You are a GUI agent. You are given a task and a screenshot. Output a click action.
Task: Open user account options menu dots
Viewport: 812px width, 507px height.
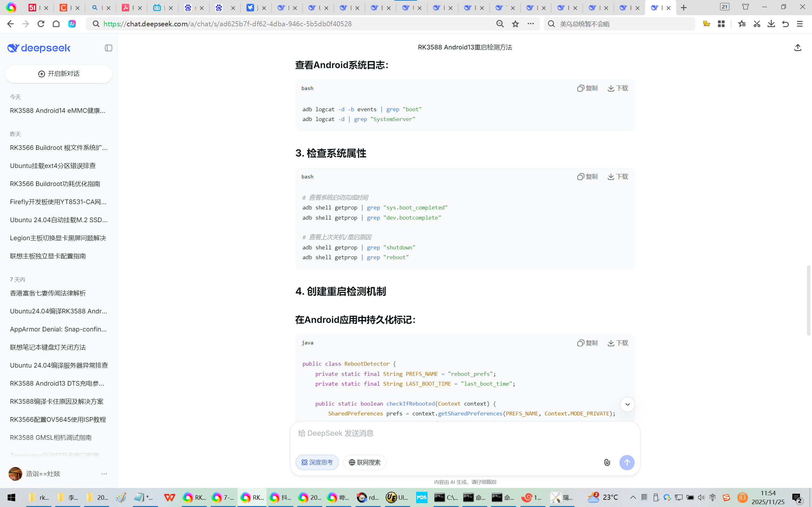tap(104, 474)
